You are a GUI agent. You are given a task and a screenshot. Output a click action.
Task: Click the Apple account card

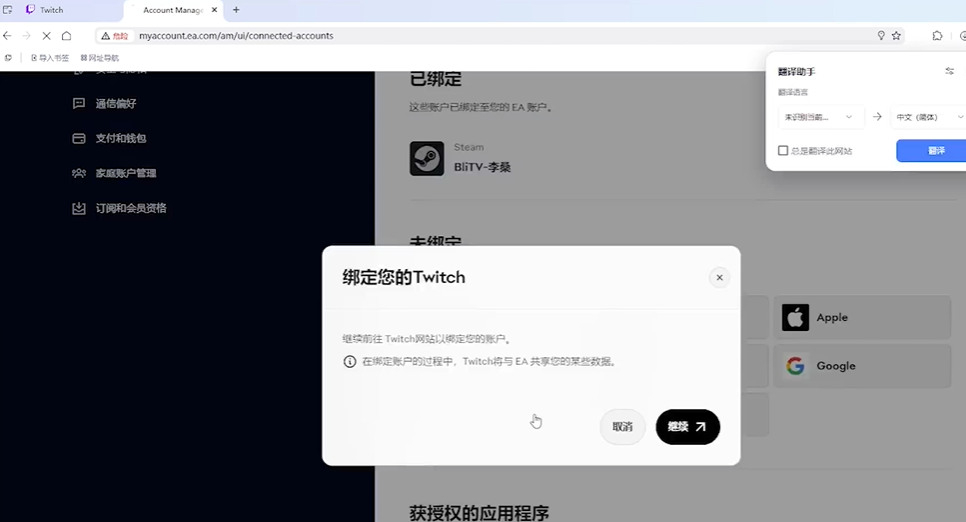click(x=862, y=317)
